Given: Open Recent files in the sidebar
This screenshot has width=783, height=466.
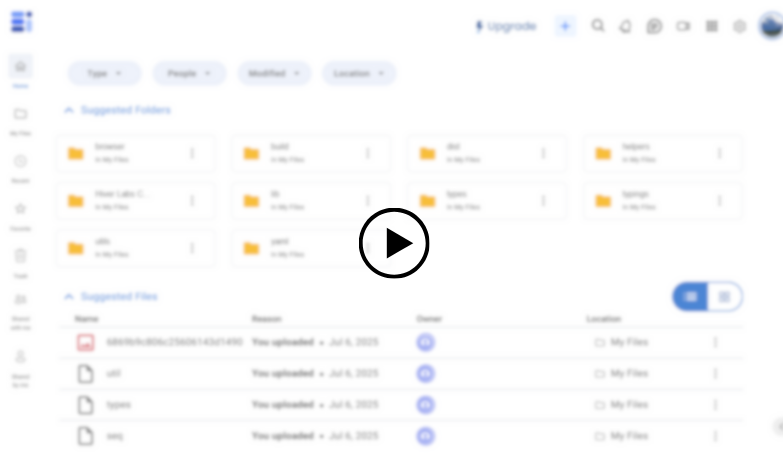Looking at the screenshot, I should [20, 163].
